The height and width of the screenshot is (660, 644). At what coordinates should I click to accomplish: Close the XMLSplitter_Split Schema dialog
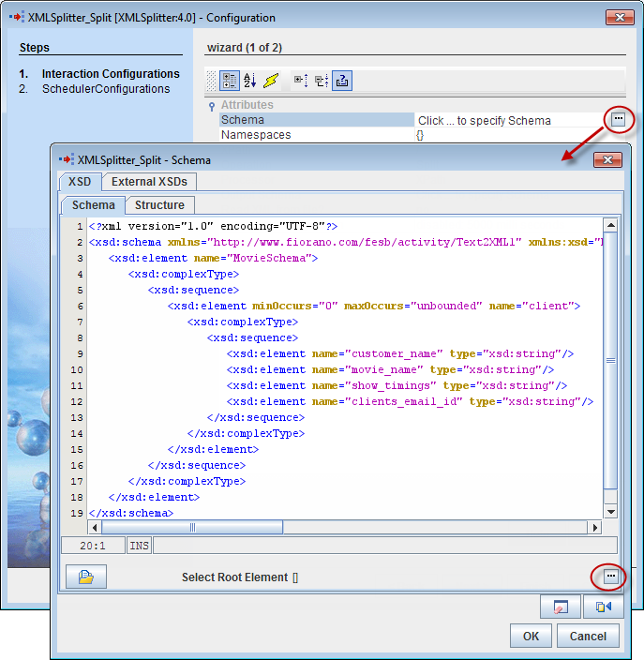click(x=607, y=160)
